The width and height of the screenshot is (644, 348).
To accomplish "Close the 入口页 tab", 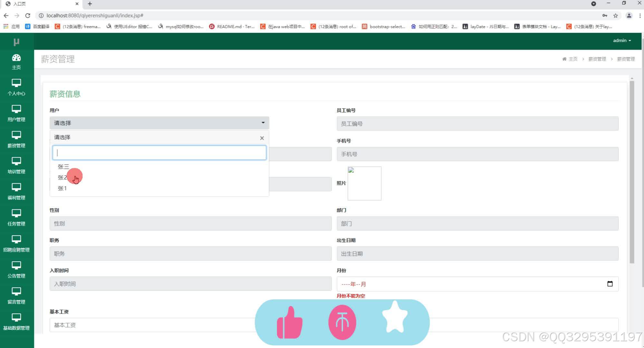I will pyautogui.click(x=77, y=4).
